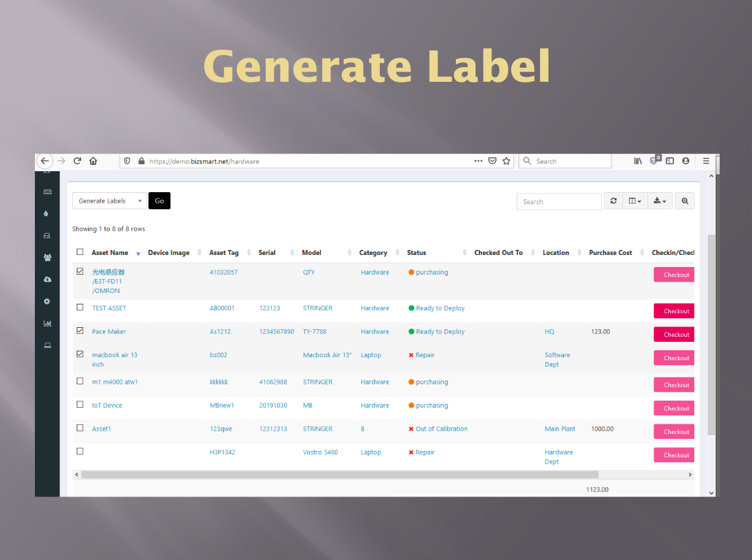Open the Firefox hamburger menu
752x560 pixels.
(x=706, y=161)
